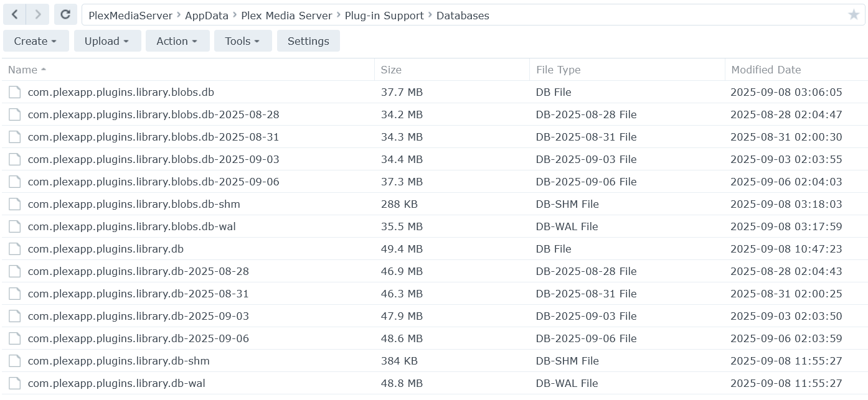
Task: Bookmark this folder with the star icon
Action: point(854,15)
